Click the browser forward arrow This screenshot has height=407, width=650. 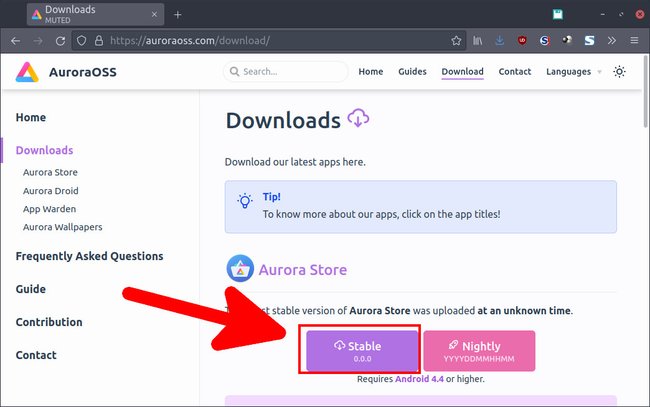38,41
